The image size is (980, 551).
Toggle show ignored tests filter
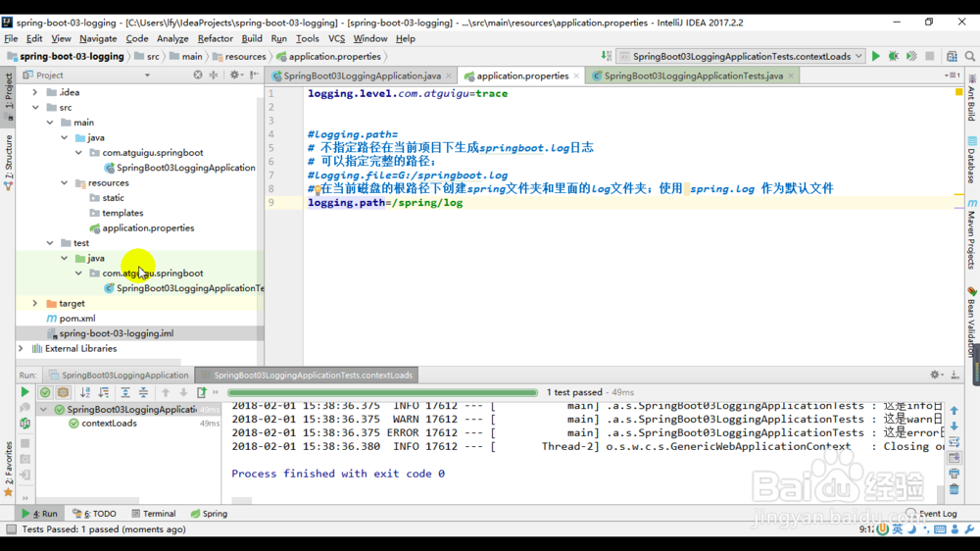tap(63, 392)
